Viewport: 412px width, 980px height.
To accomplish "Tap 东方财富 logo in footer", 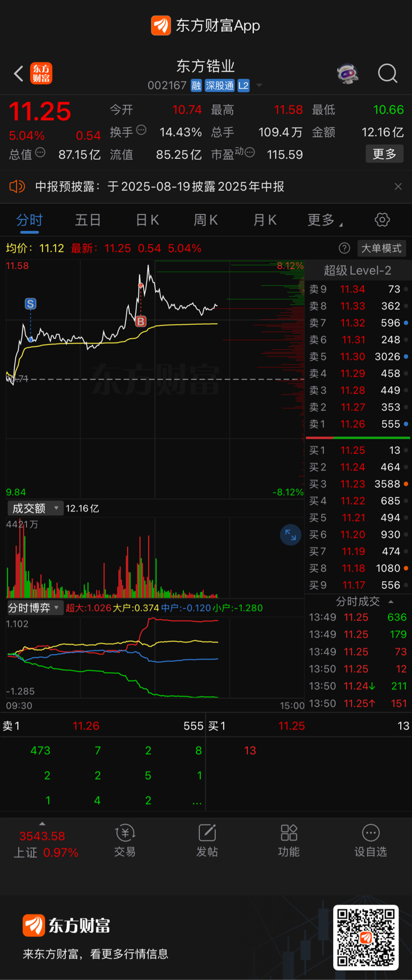I will point(67,925).
